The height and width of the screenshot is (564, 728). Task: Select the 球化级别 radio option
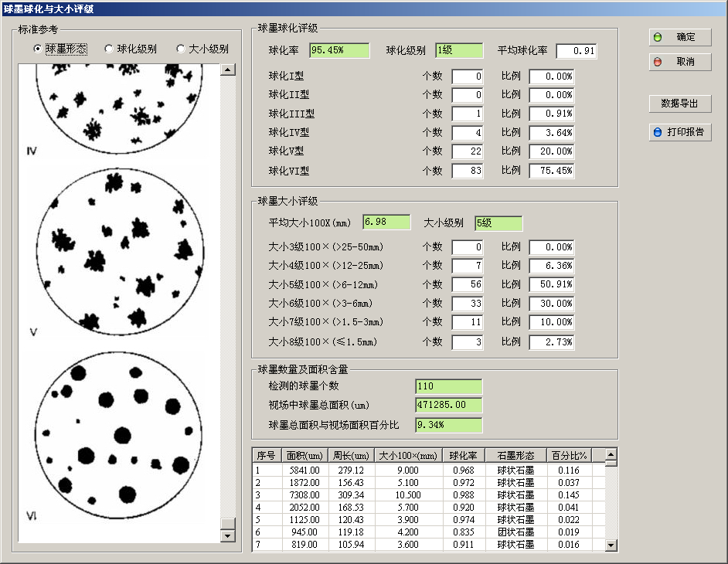point(109,49)
